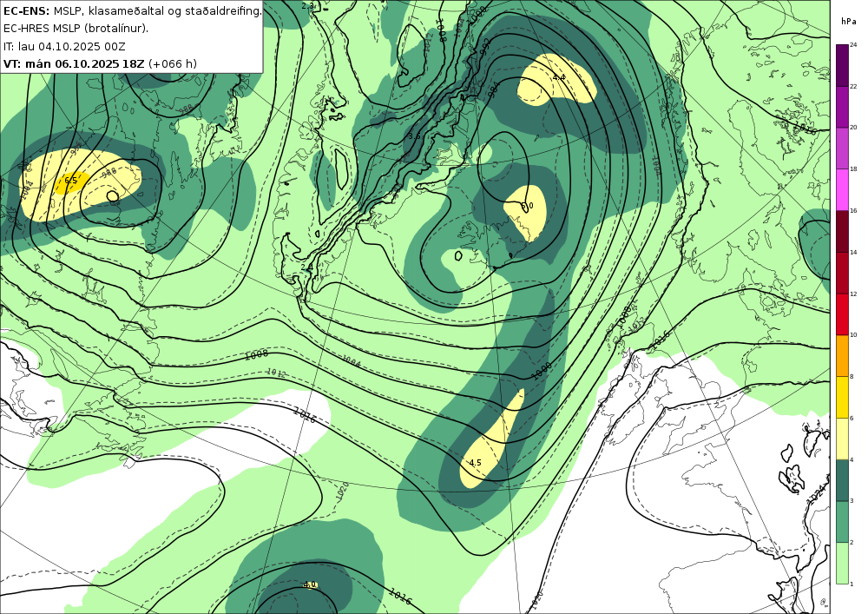Click the 20 tick label on colorbar
Screen dimensions: 868x614
[x=853, y=128]
